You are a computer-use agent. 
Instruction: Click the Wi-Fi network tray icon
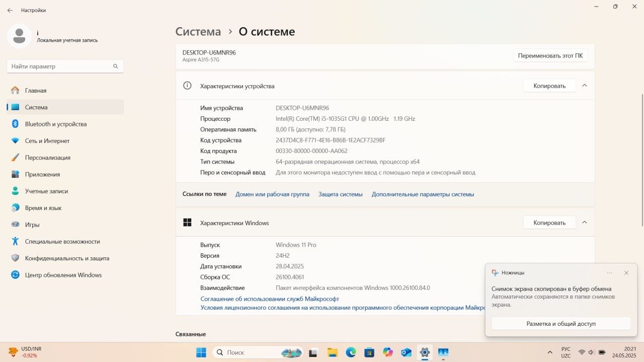tap(582, 352)
